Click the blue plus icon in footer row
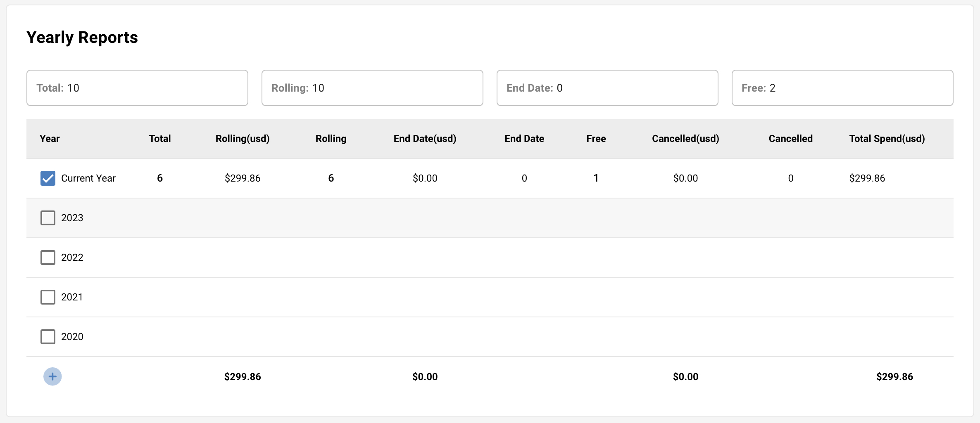The height and width of the screenshot is (423, 980). point(52,376)
